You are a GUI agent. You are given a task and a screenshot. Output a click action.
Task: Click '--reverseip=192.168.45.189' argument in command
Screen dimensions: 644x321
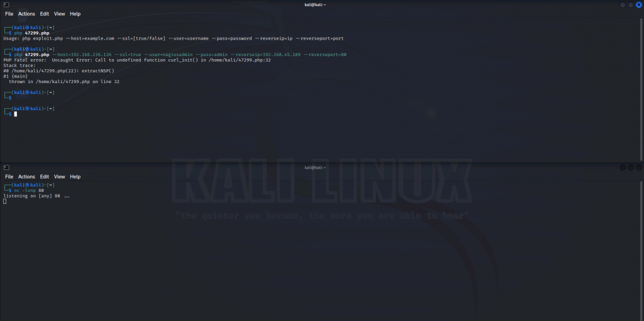265,55
